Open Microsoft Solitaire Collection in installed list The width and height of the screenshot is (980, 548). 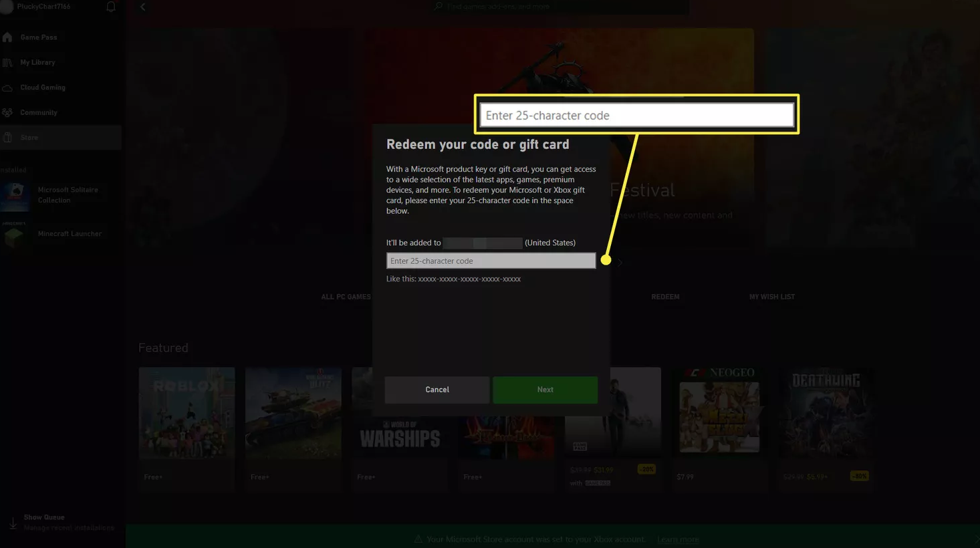[x=61, y=195]
